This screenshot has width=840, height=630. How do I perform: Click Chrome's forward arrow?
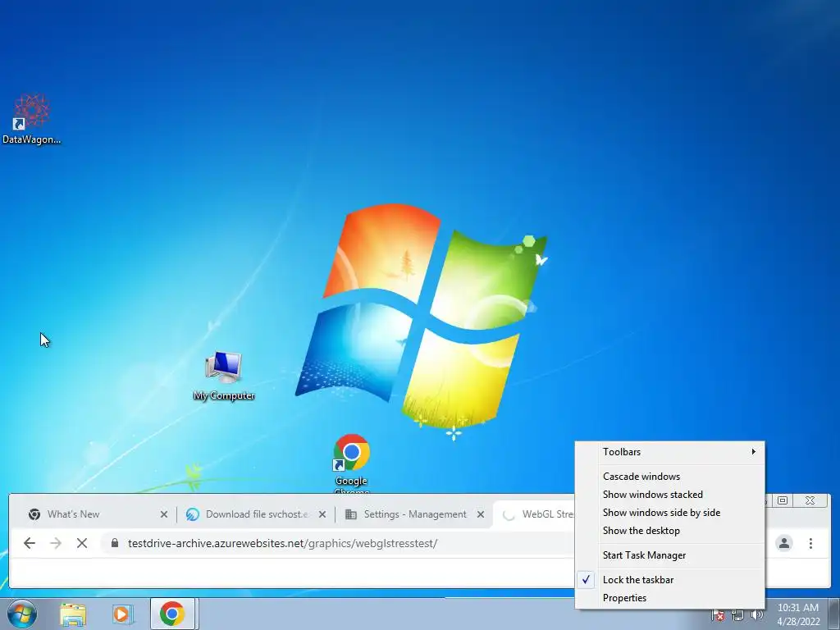point(56,543)
